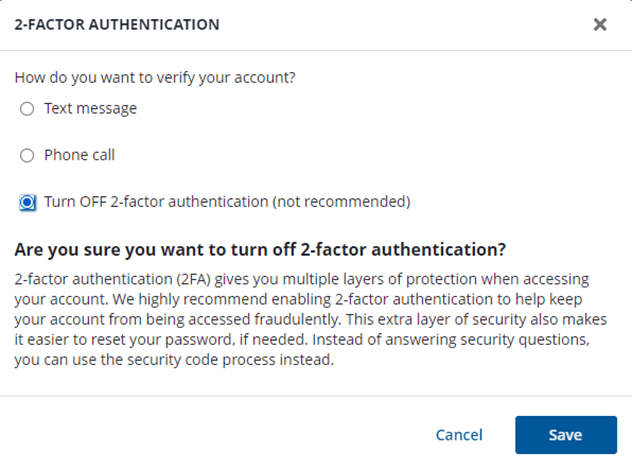The height and width of the screenshot is (470, 632).
Task: Click the Turn OFF 2-factor radio button
Action: 27,203
